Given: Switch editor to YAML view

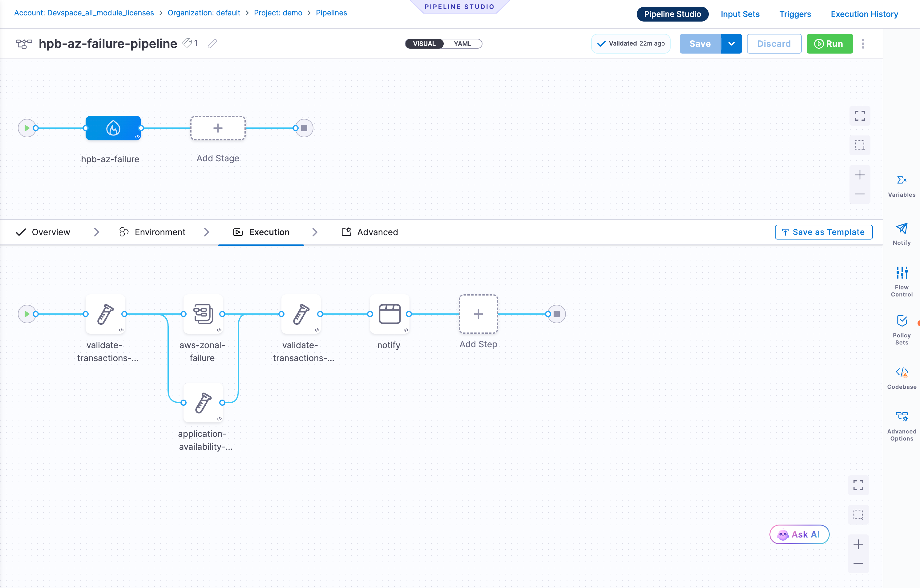Looking at the screenshot, I should [x=462, y=43].
